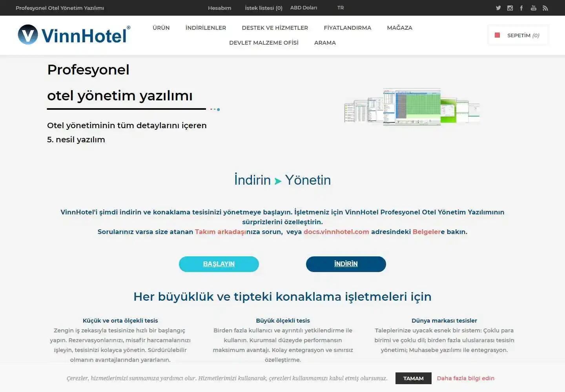Click the BAŞLAYIN button

pyautogui.click(x=219, y=264)
